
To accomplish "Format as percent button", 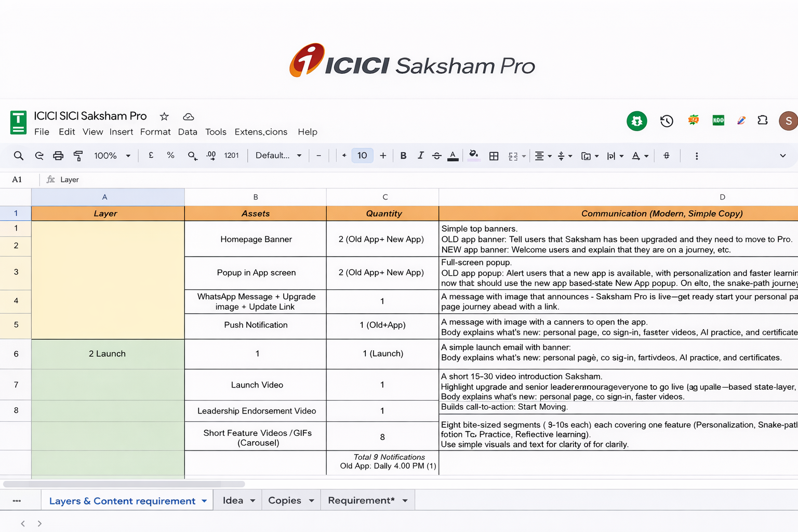I will coord(170,155).
